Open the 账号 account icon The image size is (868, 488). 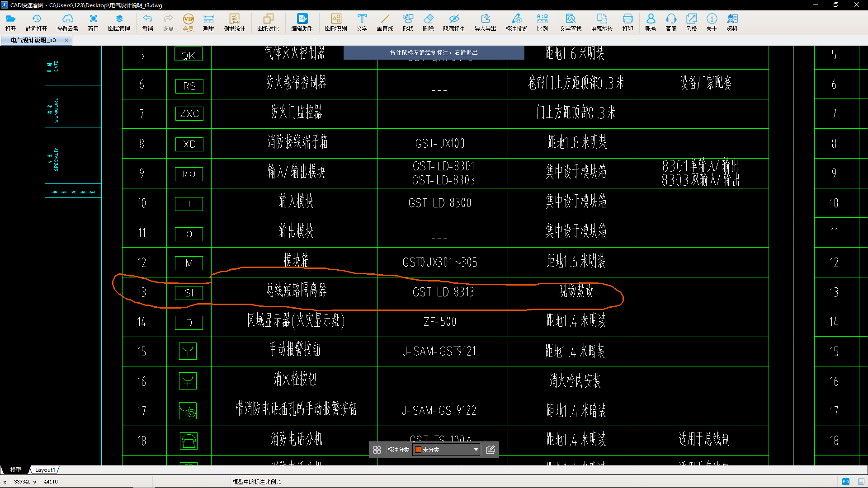click(651, 22)
